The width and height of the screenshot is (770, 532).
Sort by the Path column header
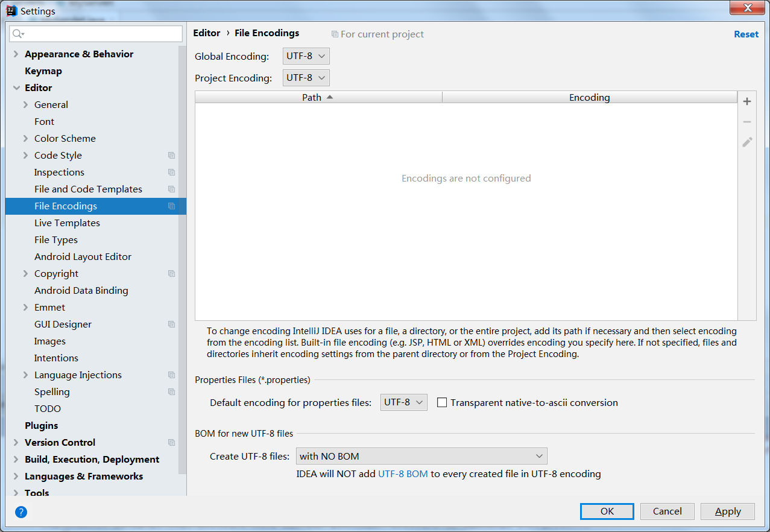coord(318,97)
